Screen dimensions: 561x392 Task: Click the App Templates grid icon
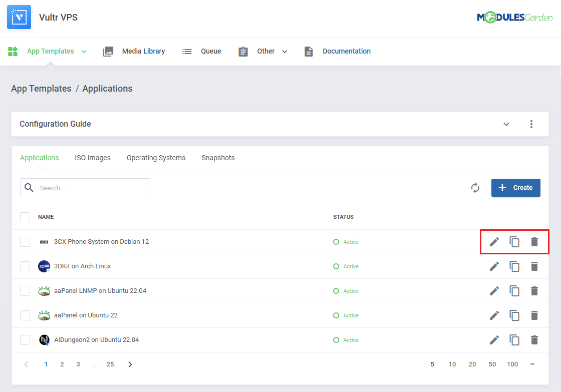click(13, 52)
